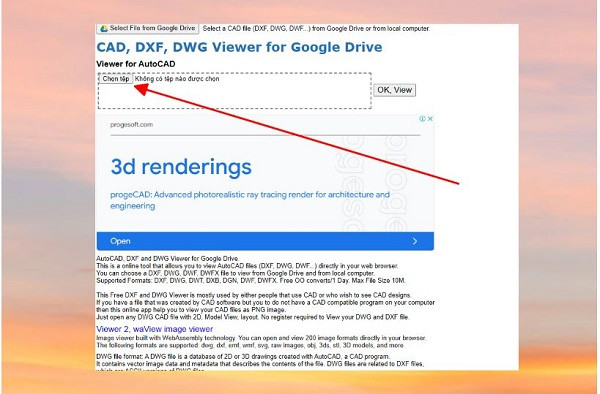Open the CAD, DXF, DWG Viewer heading link

pyautogui.click(x=239, y=47)
